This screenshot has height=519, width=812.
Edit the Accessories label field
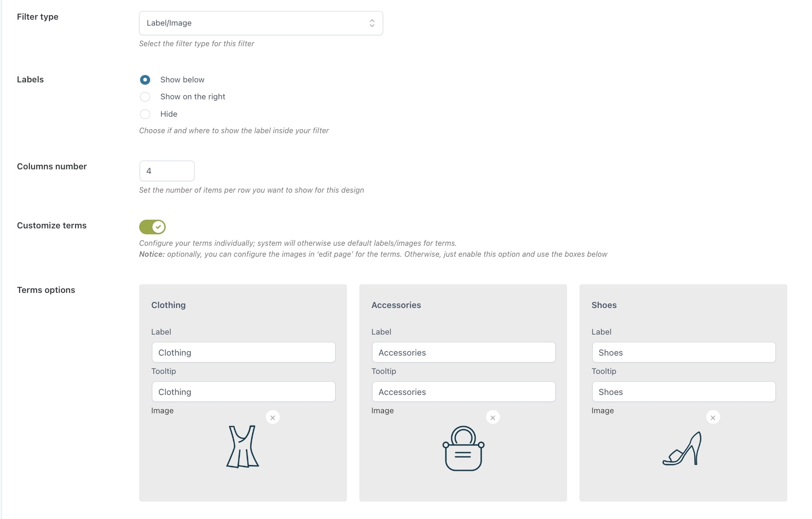pyautogui.click(x=463, y=352)
